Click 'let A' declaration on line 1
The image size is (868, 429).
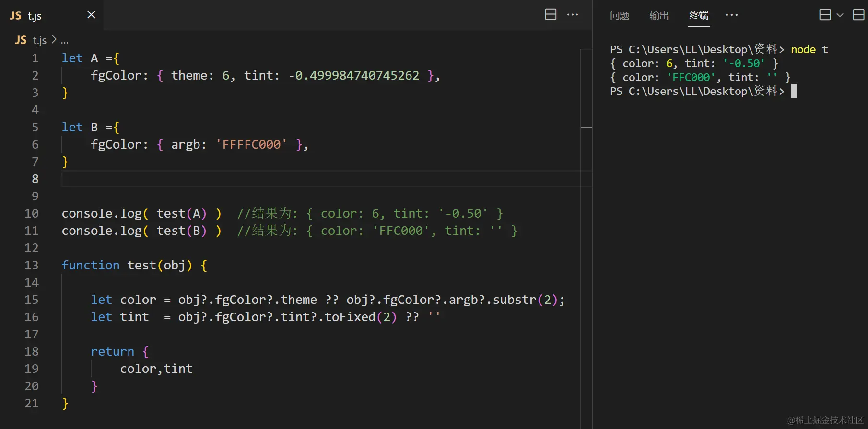coord(80,58)
